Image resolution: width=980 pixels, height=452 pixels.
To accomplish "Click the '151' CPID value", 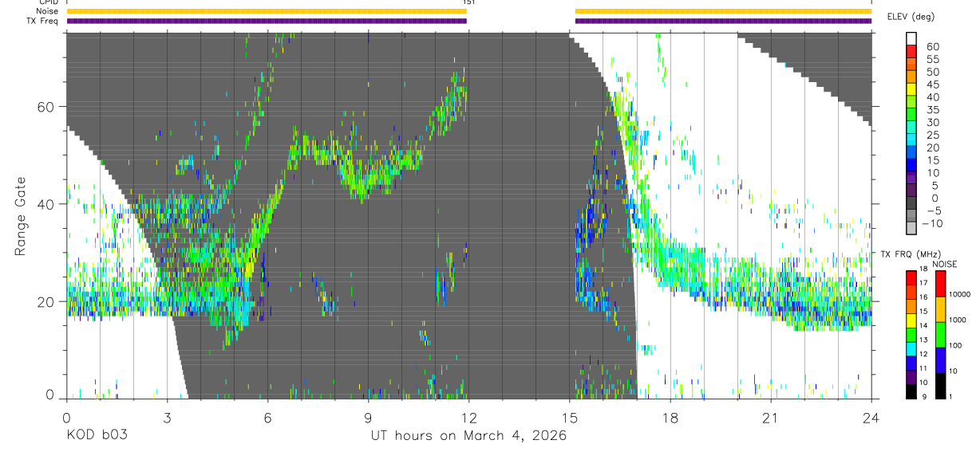I will pyautogui.click(x=469, y=2).
